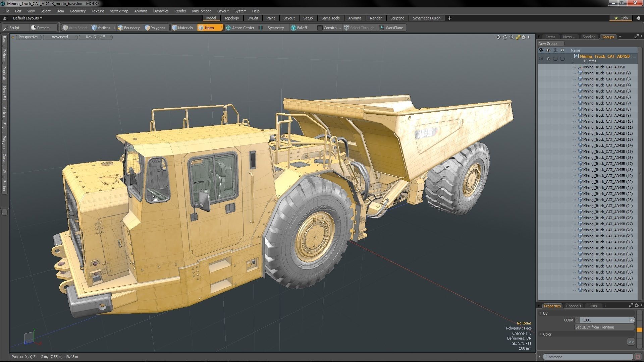Switch to the Channels tab
Image resolution: width=644 pixels, height=362 pixels.
click(x=573, y=306)
